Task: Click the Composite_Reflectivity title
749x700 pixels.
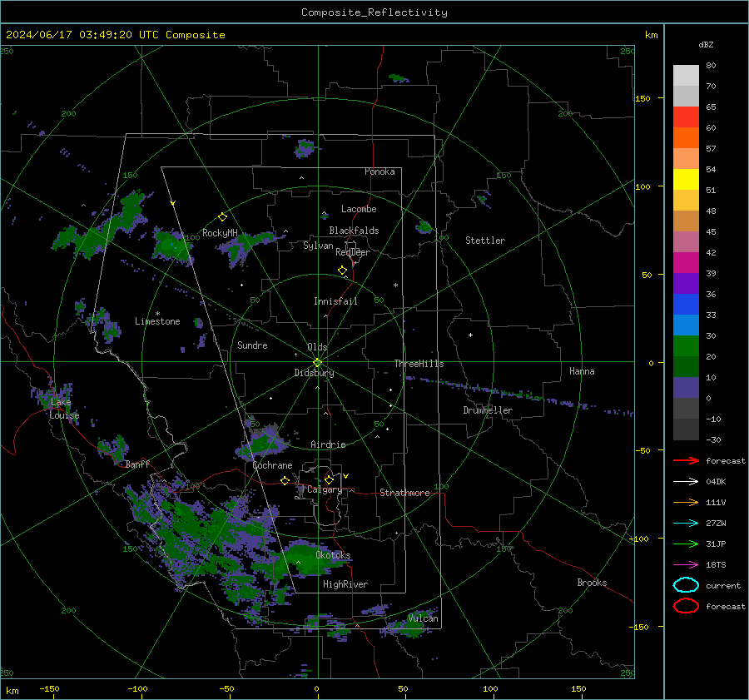Action: click(374, 12)
